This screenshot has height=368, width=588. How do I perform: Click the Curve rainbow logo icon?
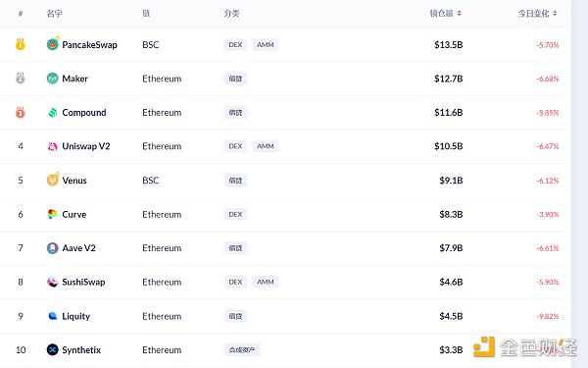53,214
